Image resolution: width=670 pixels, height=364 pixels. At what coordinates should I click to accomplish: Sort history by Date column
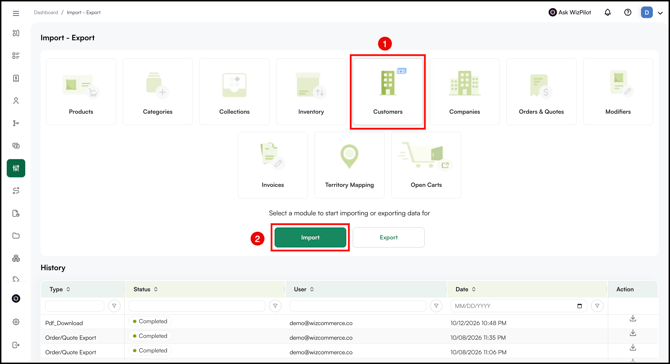point(473,289)
